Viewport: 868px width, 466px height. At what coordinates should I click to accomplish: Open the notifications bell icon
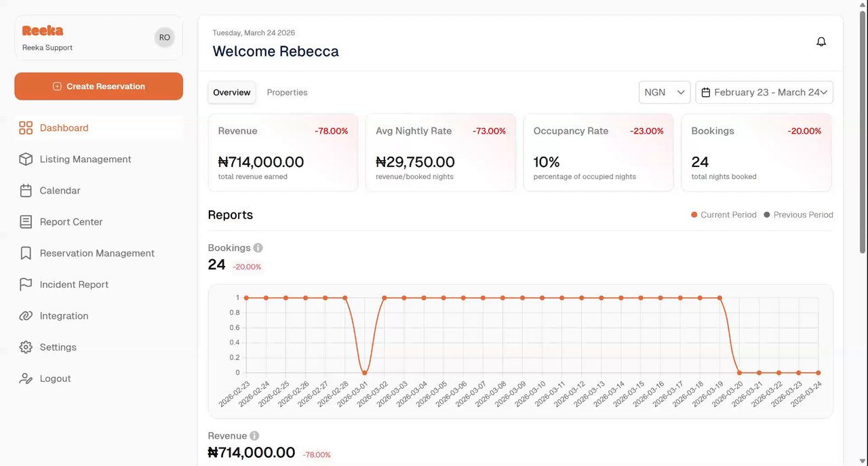tap(821, 42)
